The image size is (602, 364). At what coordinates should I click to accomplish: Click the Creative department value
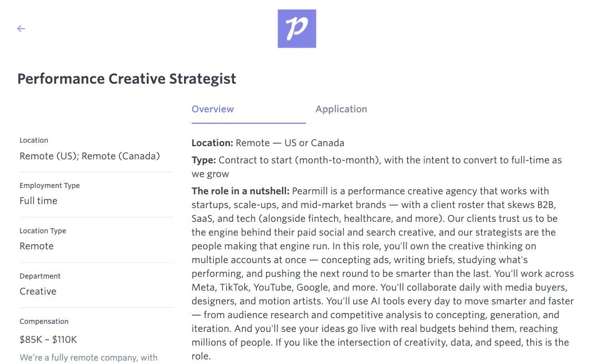(x=38, y=291)
